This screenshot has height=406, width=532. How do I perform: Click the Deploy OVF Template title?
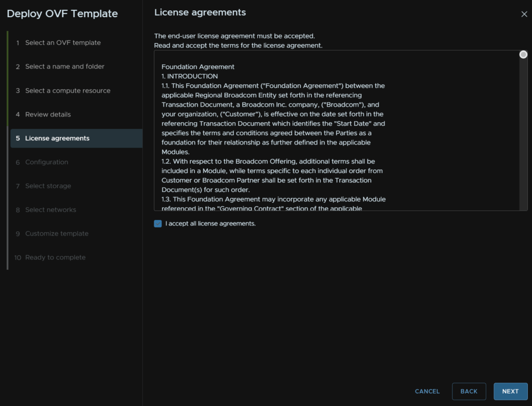[62, 14]
